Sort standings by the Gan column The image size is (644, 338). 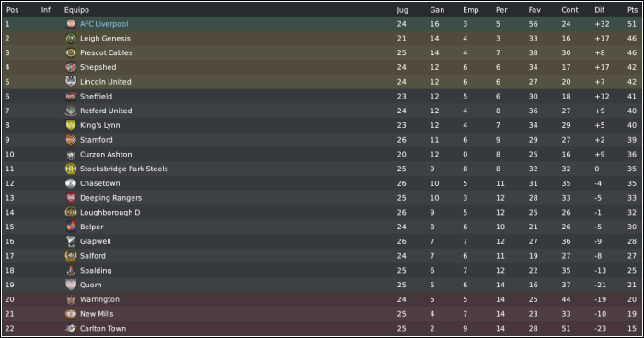(x=437, y=10)
